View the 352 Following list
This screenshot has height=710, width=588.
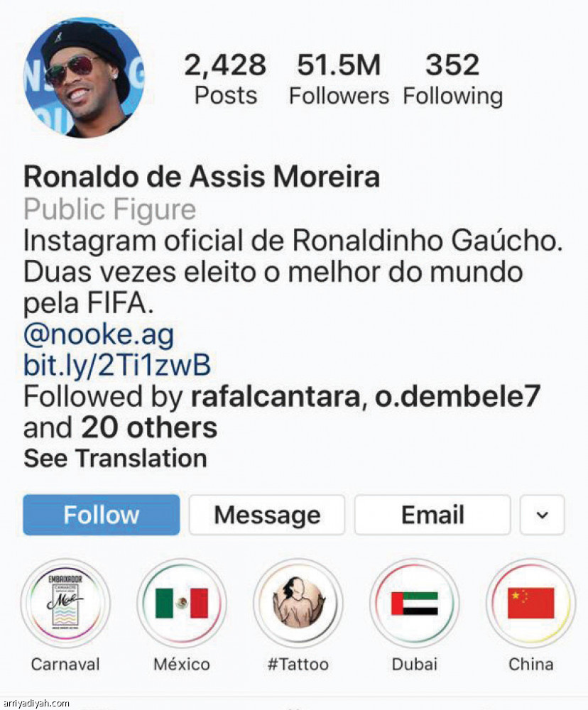click(x=452, y=80)
